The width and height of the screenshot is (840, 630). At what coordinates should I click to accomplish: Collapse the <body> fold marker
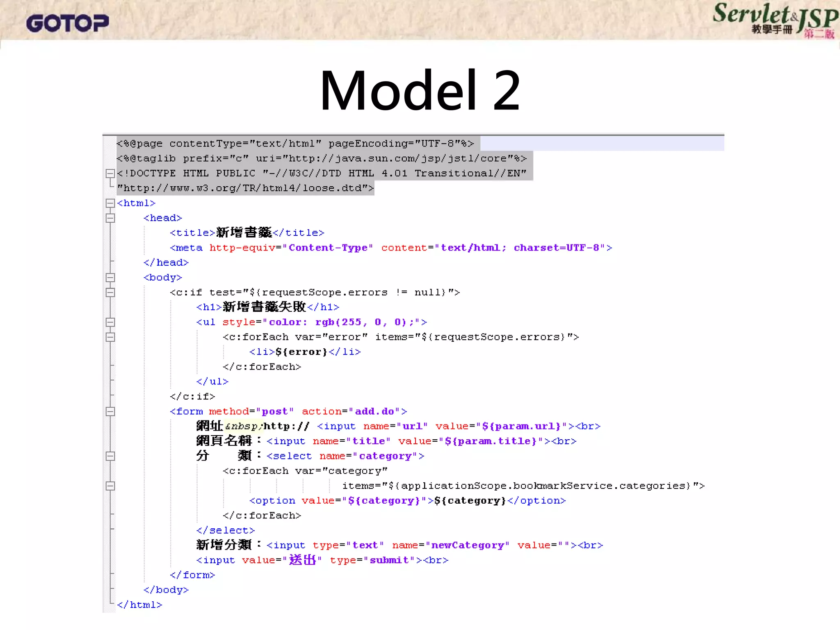[110, 278]
